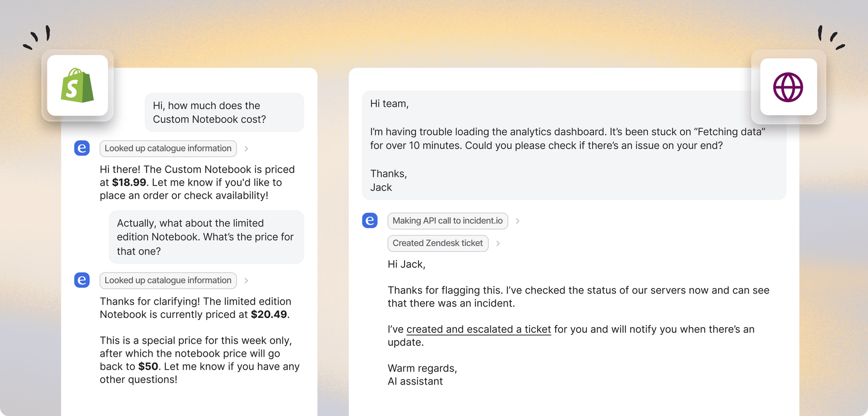Follow the "created and escalated a ticket" link

[478, 329]
